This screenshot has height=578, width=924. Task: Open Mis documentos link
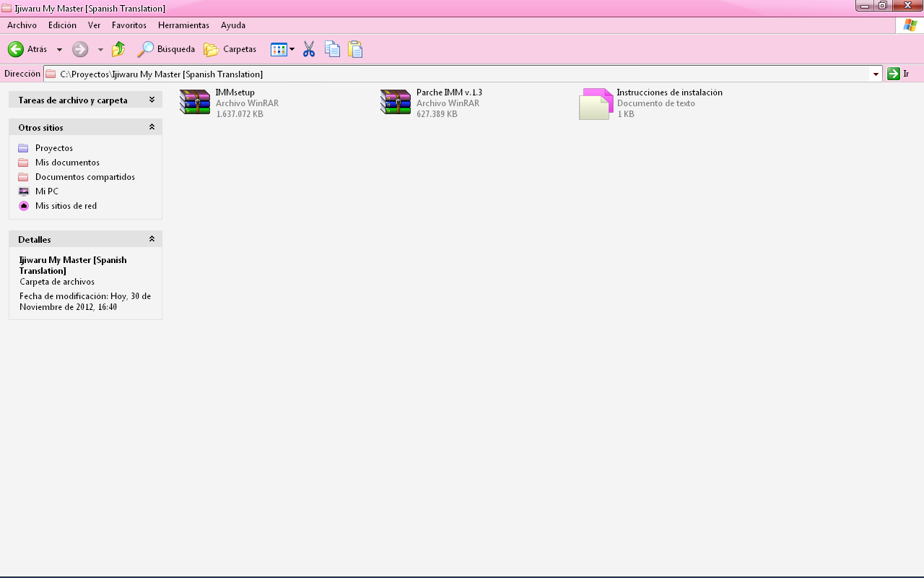tap(67, 163)
